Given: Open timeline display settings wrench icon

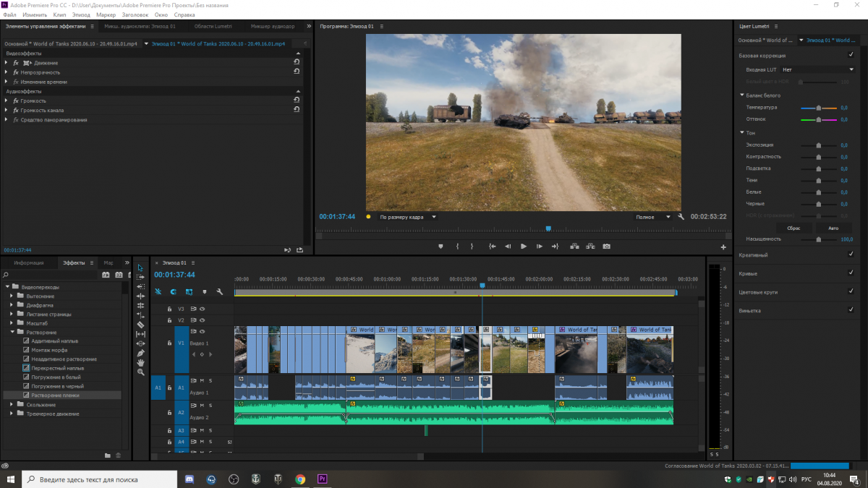Looking at the screenshot, I should [x=219, y=292].
